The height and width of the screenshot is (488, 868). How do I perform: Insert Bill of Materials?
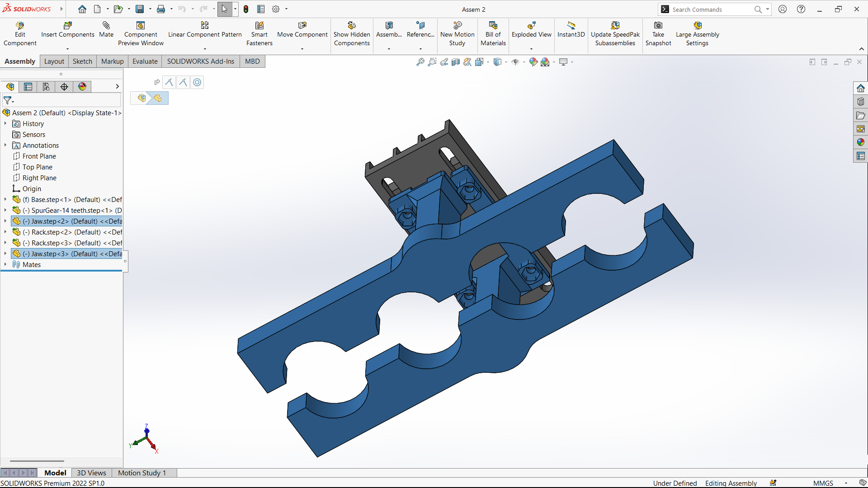pyautogui.click(x=493, y=34)
